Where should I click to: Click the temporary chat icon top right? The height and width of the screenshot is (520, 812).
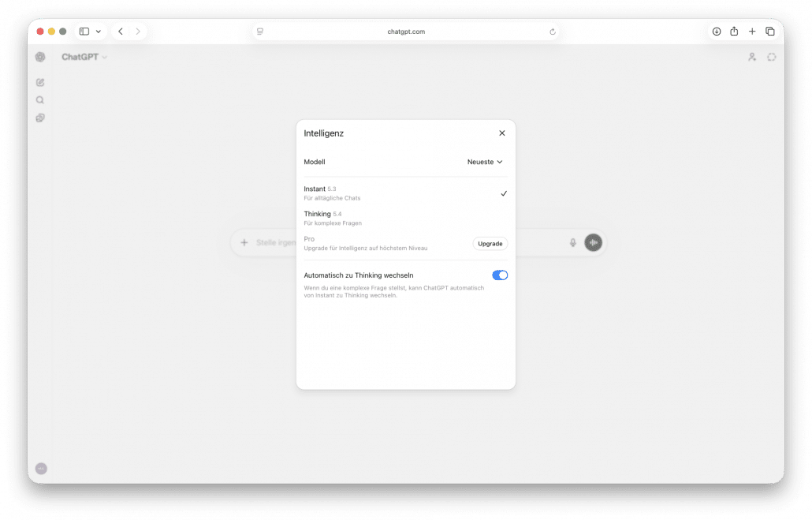(771, 57)
